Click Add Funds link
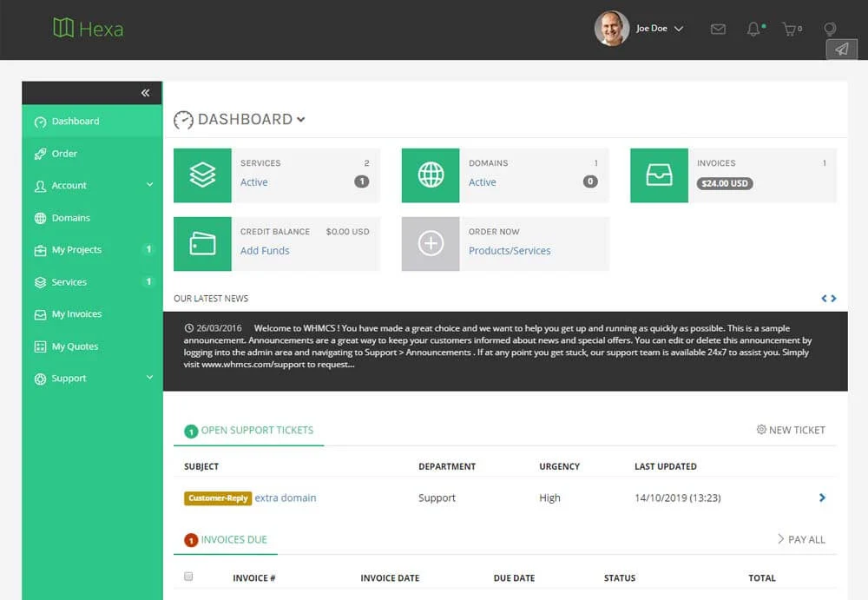Viewport: 868px width, 600px height. pos(265,251)
